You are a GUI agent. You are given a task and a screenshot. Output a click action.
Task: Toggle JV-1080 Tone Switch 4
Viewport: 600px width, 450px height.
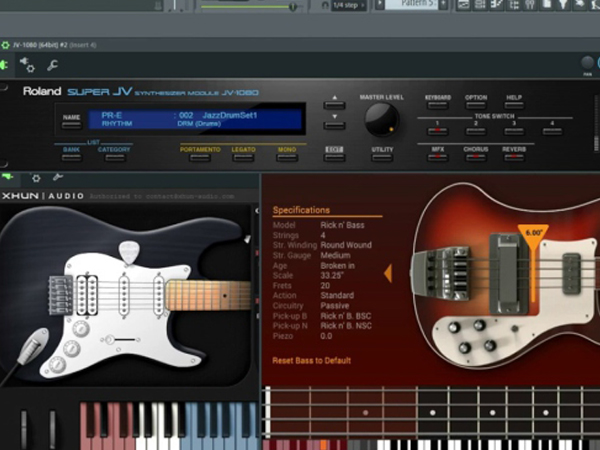coord(552,131)
